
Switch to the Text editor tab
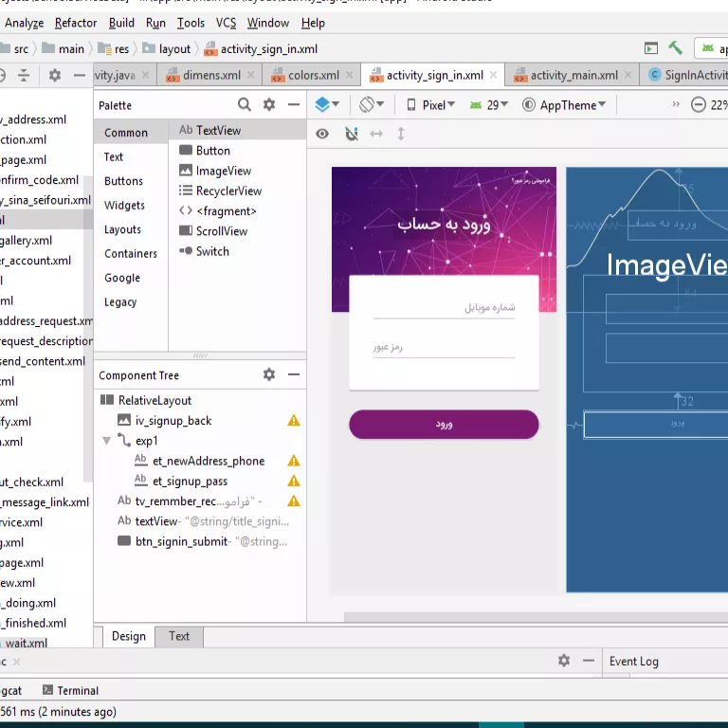(179, 636)
